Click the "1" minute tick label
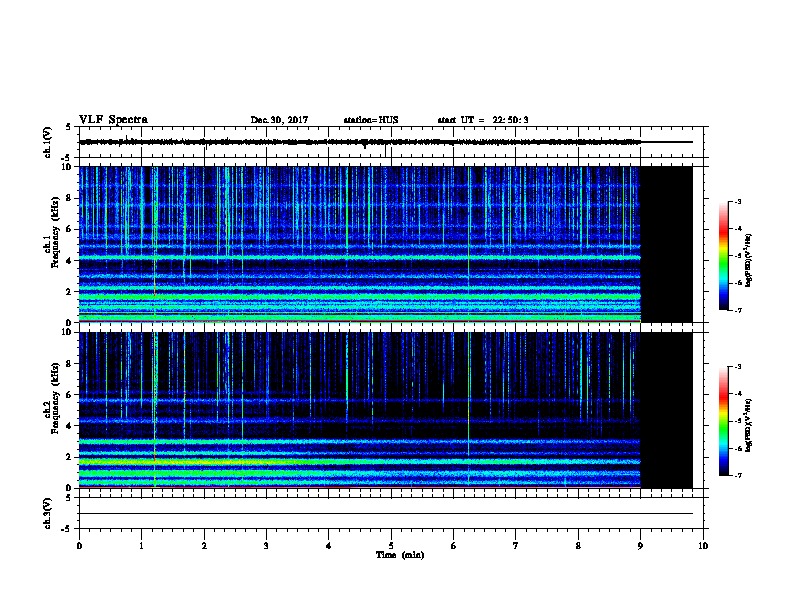The width and height of the screenshot is (792, 612). [141, 546]
